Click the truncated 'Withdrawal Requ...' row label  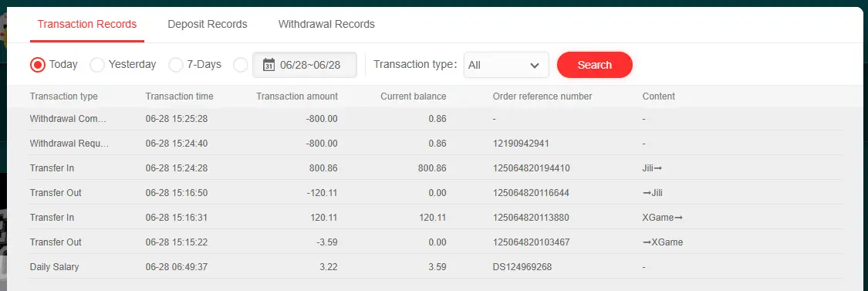[x=69, y=144]
